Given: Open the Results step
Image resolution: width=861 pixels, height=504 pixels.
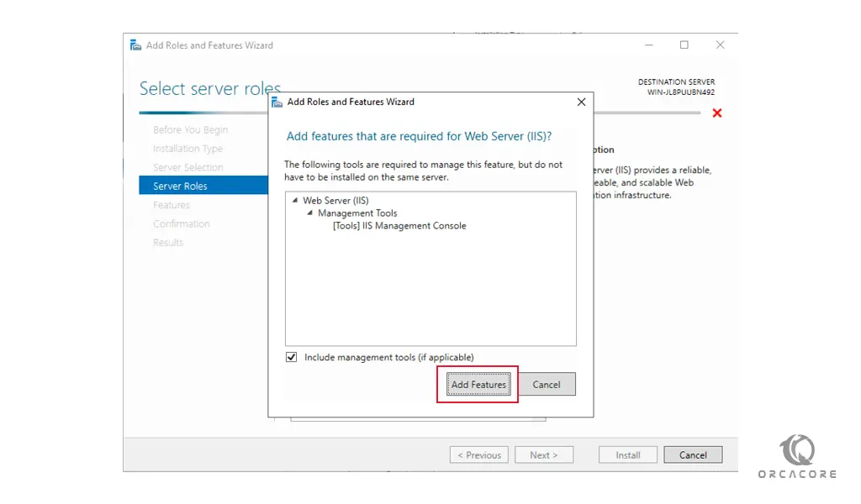Looking at the screenshot, I should [168, 243].
